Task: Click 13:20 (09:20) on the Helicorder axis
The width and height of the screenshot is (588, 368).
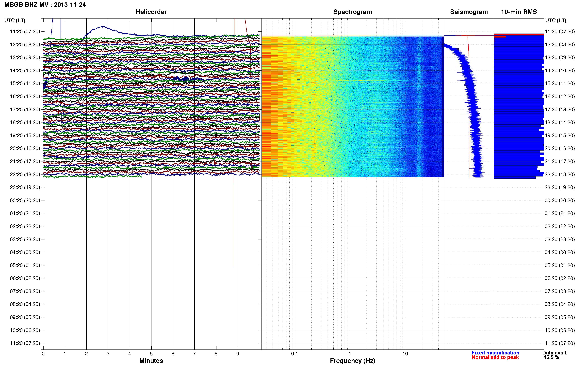Action: [x=25, y=57]
